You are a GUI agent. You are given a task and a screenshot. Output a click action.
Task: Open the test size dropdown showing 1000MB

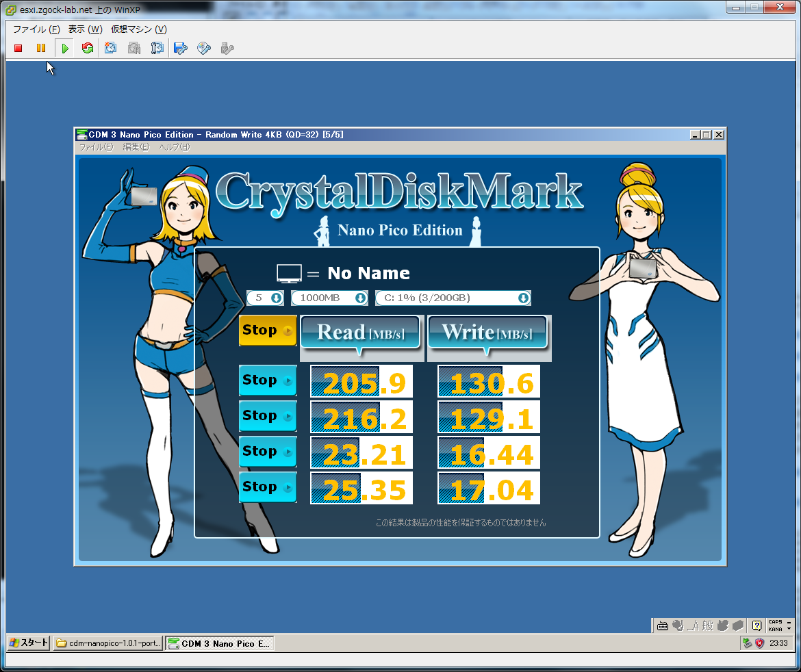(x=329, y=298)
